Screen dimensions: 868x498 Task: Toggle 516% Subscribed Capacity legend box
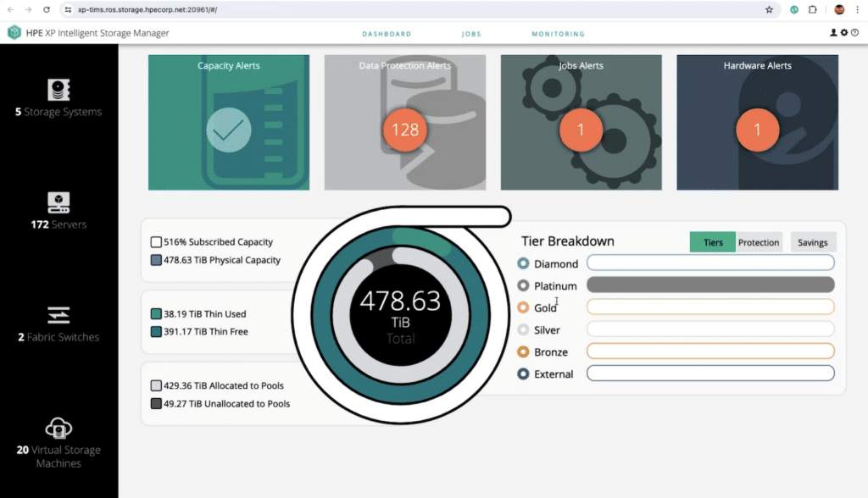pyautogui.click(x=156, y=242)
